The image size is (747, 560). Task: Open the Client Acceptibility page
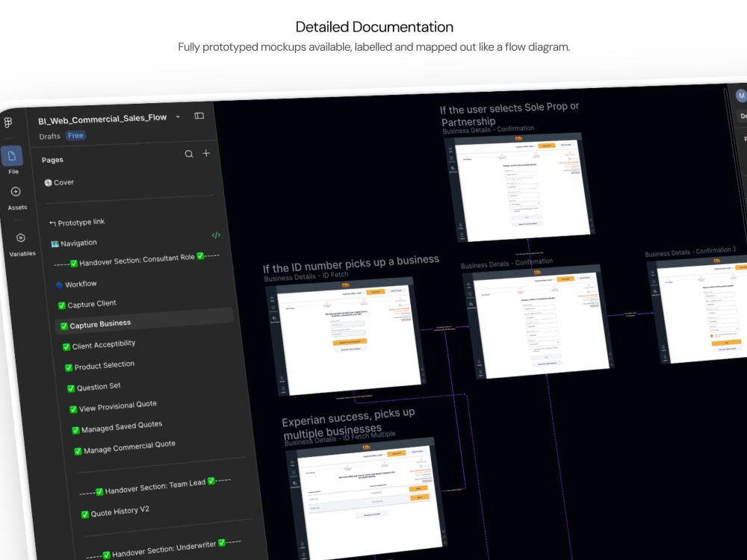pos(99,345)
